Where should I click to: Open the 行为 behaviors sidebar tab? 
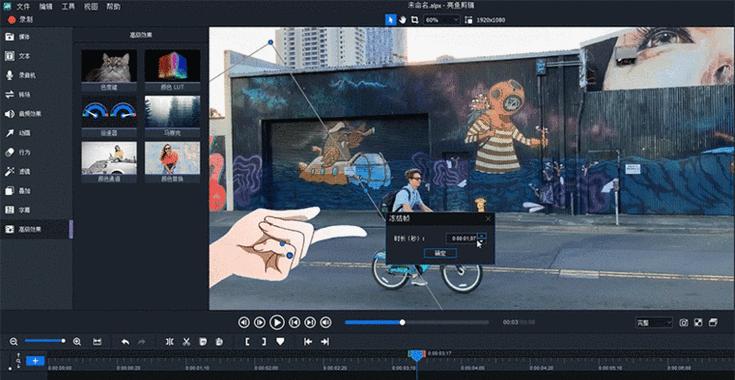tap(36, 152)
